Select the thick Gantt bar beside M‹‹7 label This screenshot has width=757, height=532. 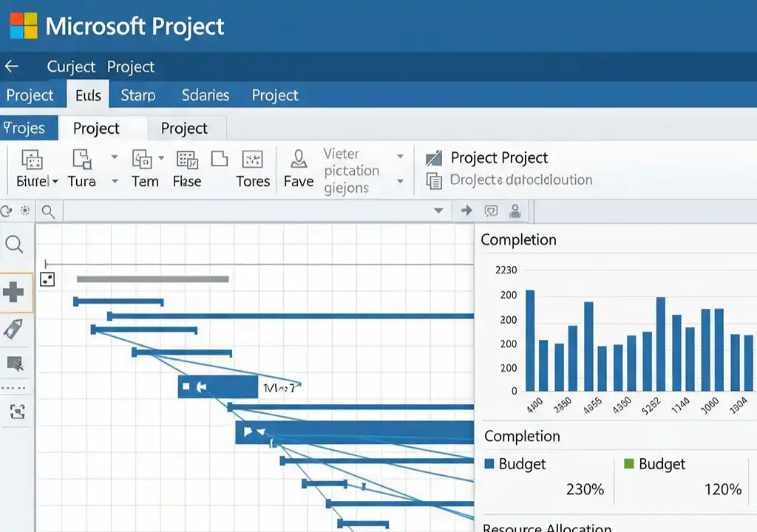(218, 386)
